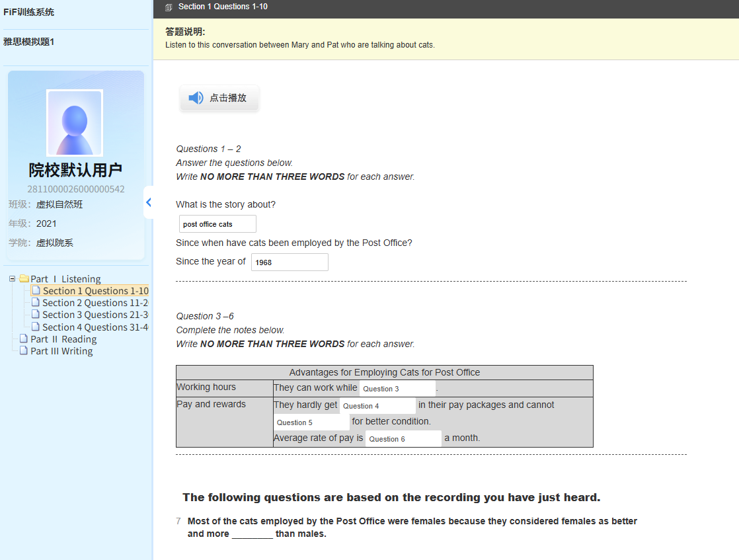Click the Question 6 answer field

tap(403, 439)
